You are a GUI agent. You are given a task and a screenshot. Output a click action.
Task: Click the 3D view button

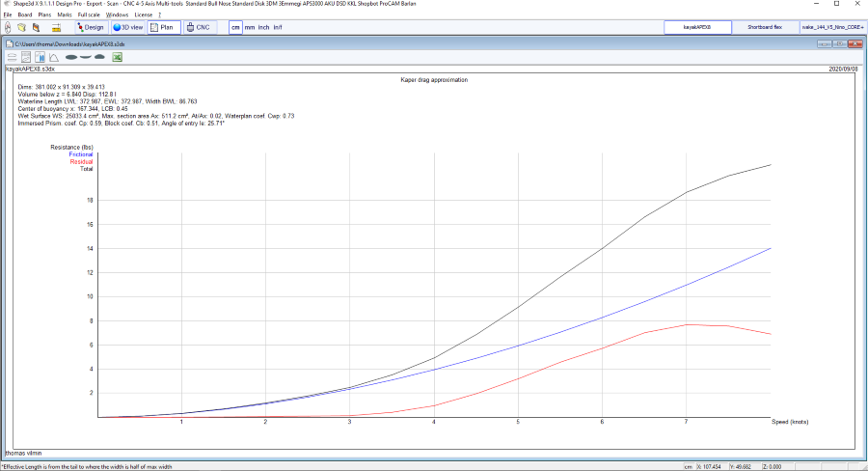click(x=128, y=28)
